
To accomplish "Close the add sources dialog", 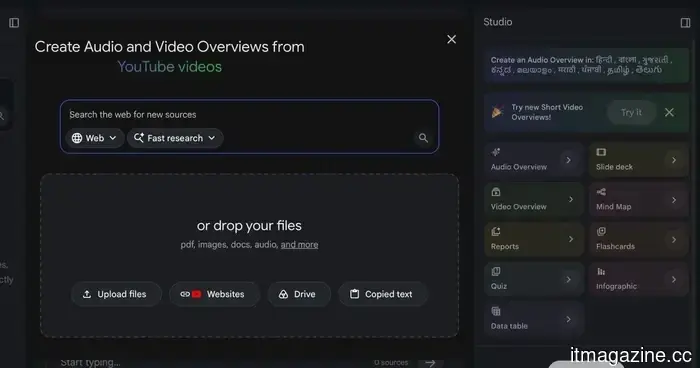I will 452,39.
